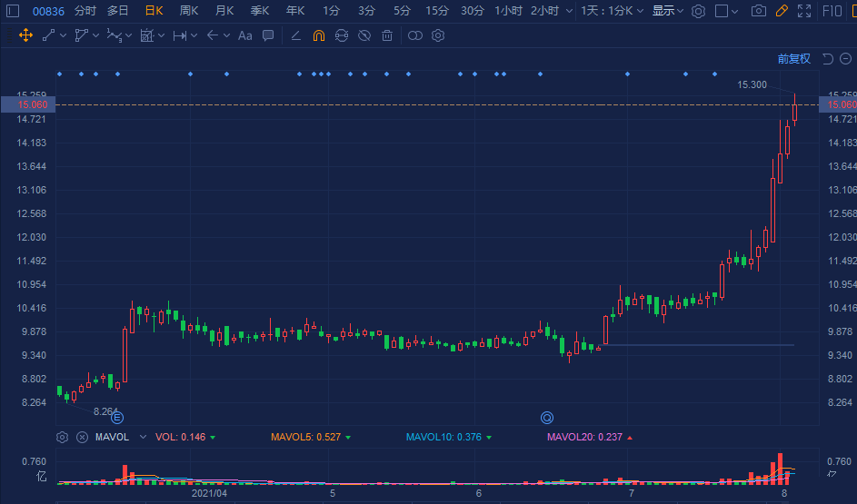Click the overlapping circles compare icon
The height and width of the screenshot is (504, 857).
[415, 36]
